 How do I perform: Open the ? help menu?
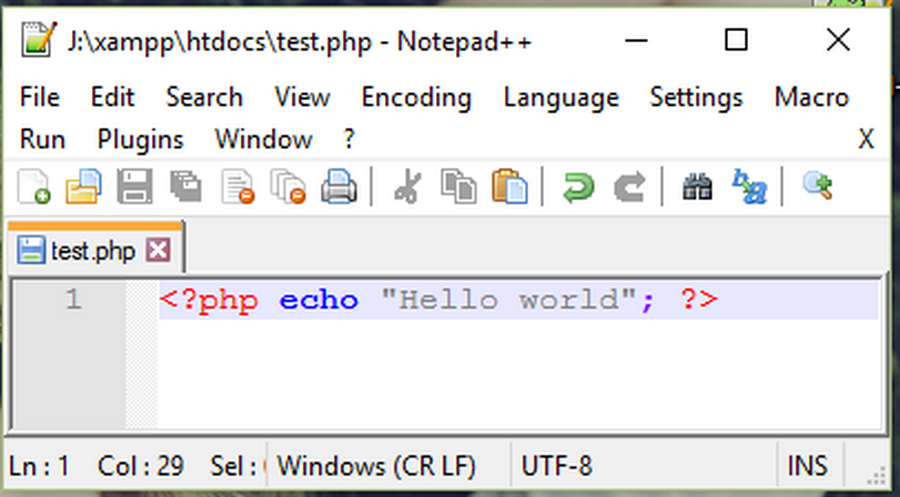click(349, 139)
